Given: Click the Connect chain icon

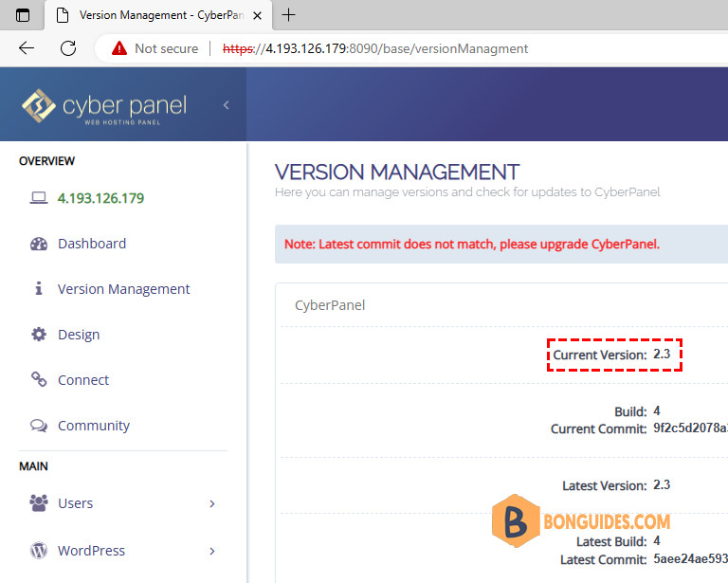Looking at the screenshot, I should 39,380.
